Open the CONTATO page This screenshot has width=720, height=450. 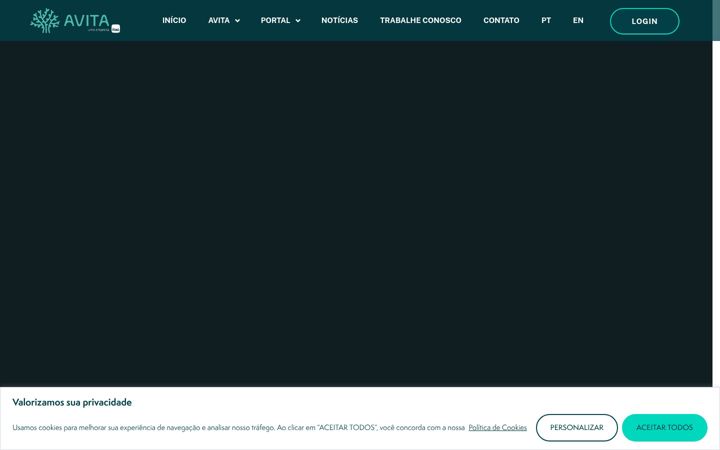pyautogui.click(x=501, y=21)
